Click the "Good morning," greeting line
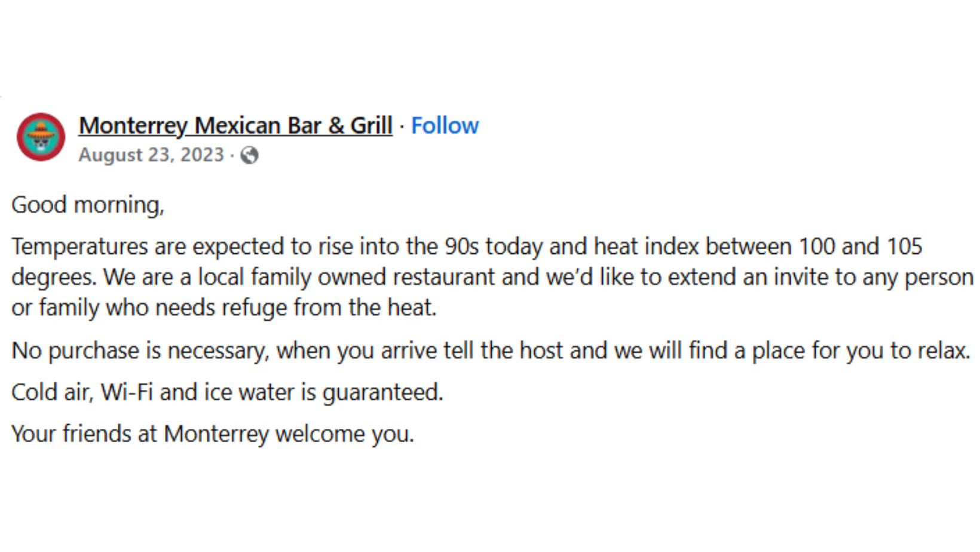This screenshot has height=552, width=980. click(88, 205)
